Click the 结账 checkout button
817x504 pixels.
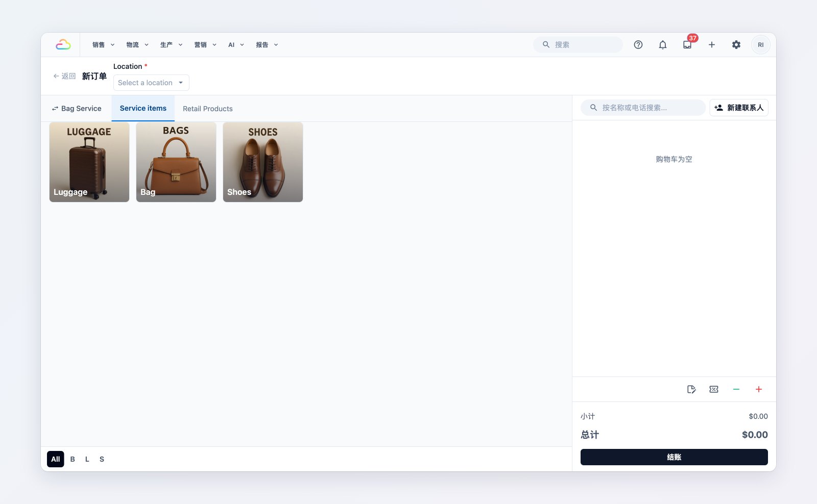point(674,457)
